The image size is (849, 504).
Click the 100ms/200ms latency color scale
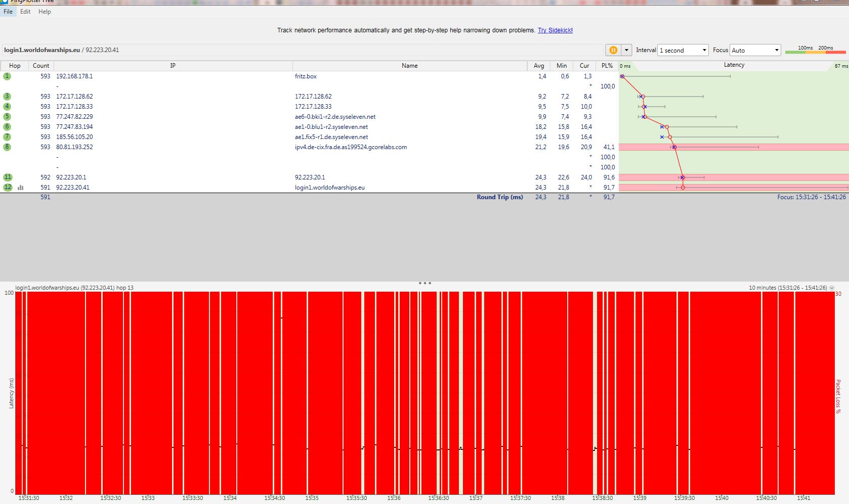click(815, 50)
